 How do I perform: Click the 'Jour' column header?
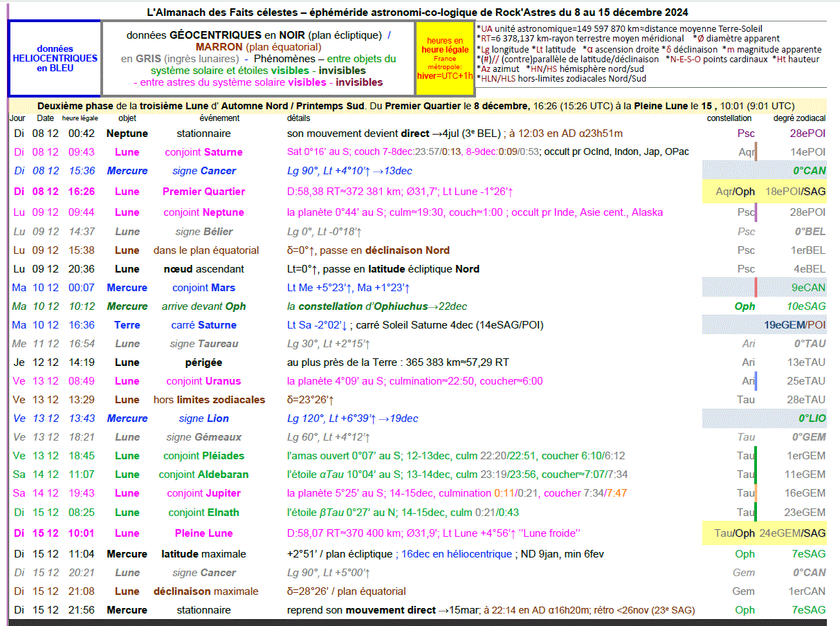[x=17, y=118]
